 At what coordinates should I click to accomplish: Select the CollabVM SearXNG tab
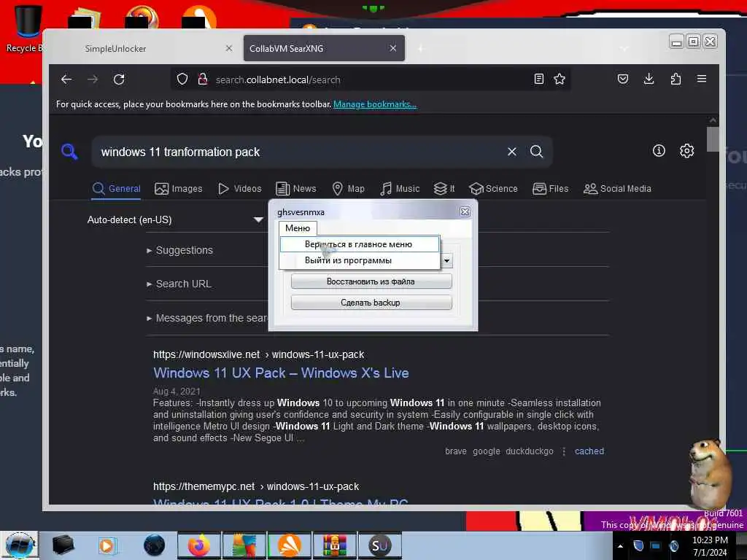tap(324, 48)
